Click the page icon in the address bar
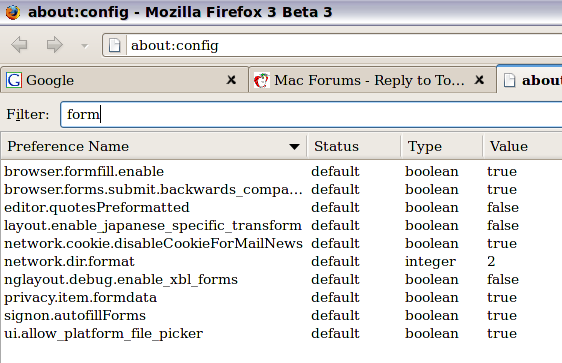Image resolution: width=562 pixels, height=363 pixels. pos(115,46)
